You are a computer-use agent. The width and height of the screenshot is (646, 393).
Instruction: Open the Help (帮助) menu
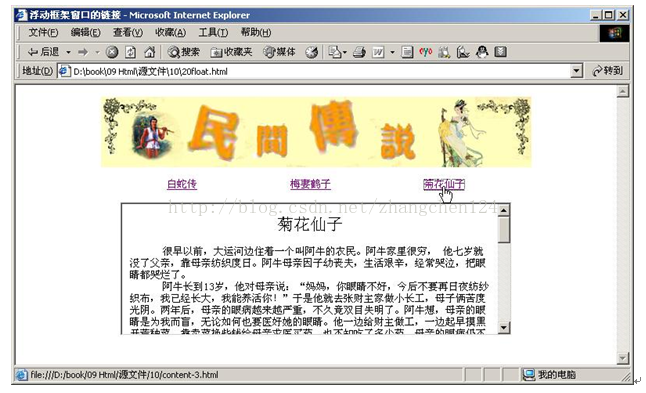click(x=255, y=33)
